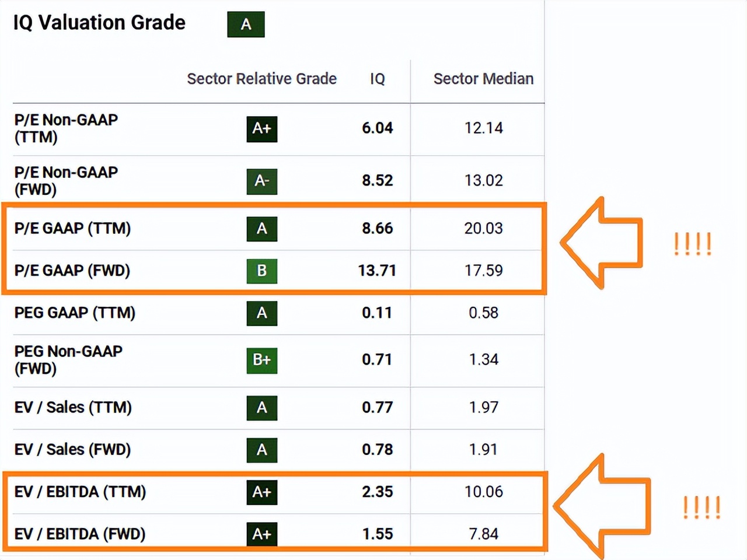Click the Sector Relative Grade column header
747x560 pixels.
261,79
